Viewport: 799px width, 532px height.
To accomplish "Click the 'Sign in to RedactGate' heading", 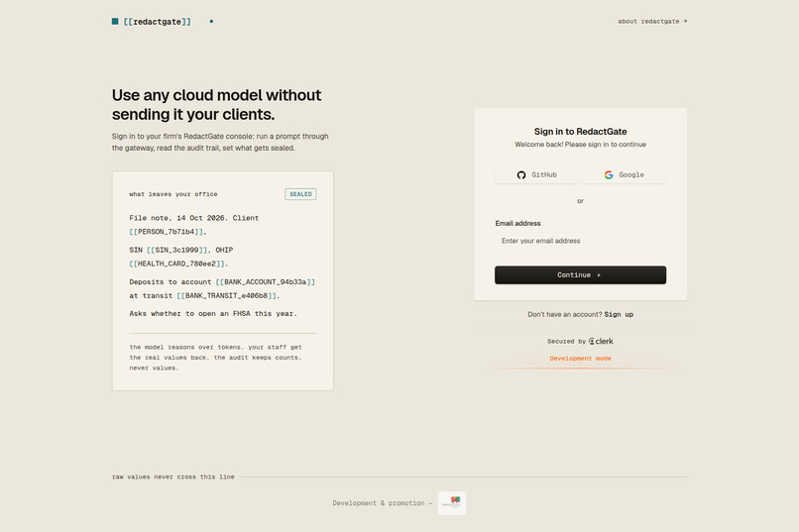I will pyautogui.click(x=580, y=132).
